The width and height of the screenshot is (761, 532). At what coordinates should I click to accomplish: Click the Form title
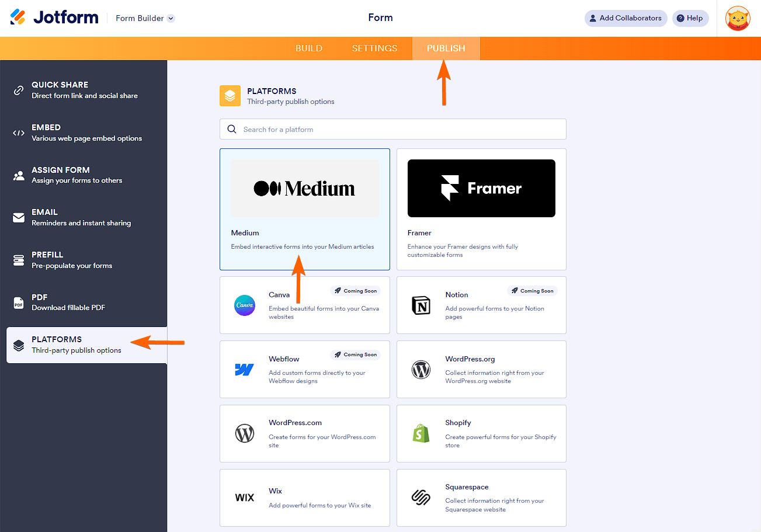(x=380, y=18)
